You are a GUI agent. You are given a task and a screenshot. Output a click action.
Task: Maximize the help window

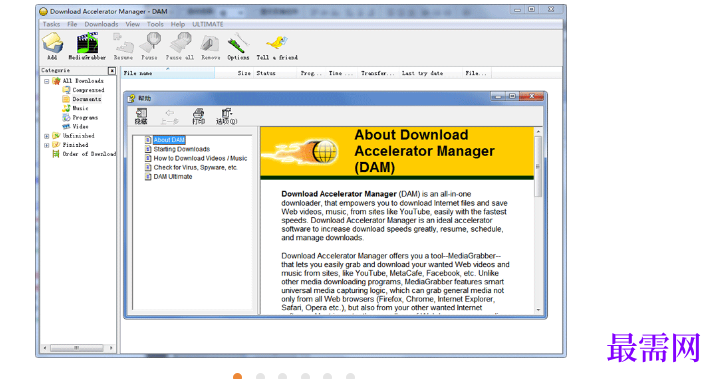tap(512, 96)
